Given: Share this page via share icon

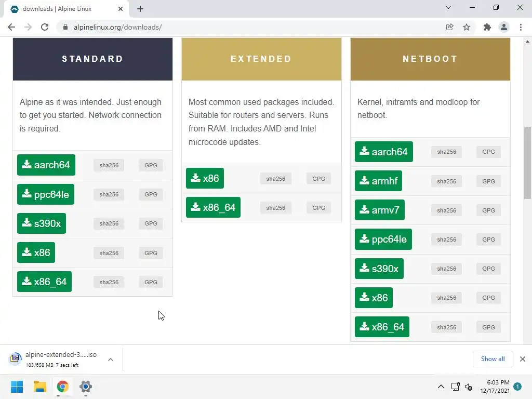Looking at the screenshot, I should [x=449, y=27].
